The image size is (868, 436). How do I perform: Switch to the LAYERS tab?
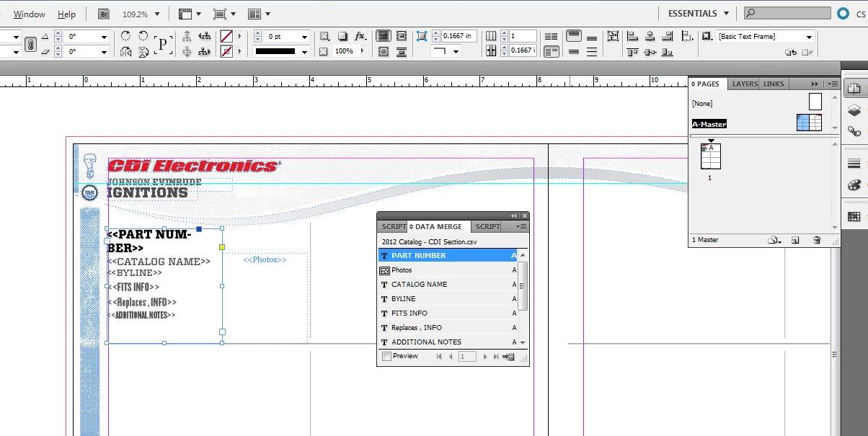[745, 84]
